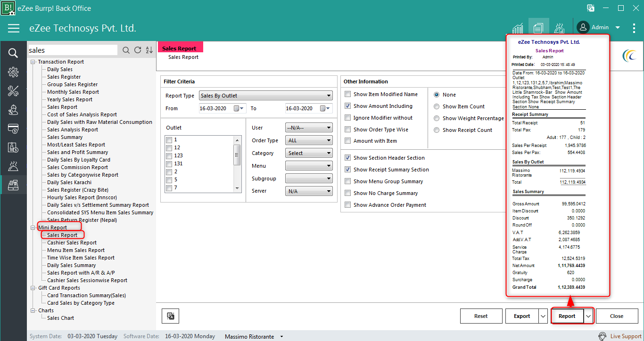Open the Subgroup dropdown

[309, 179]
